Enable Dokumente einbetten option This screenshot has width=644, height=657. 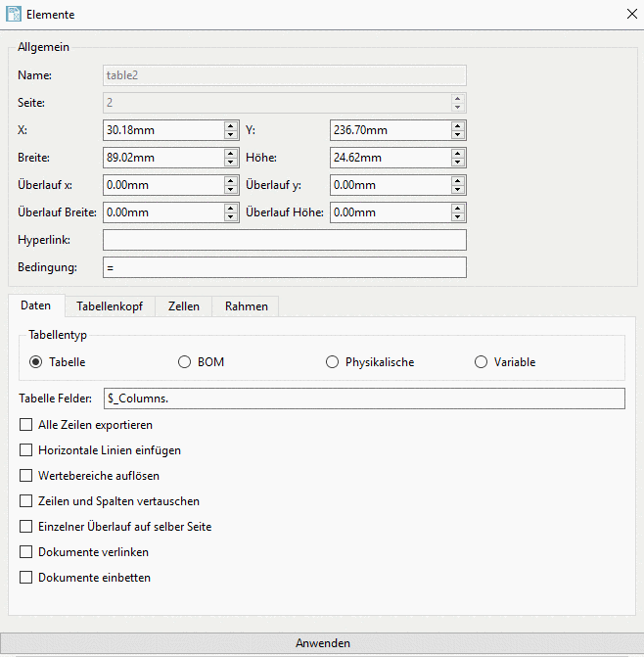(26, 578)
